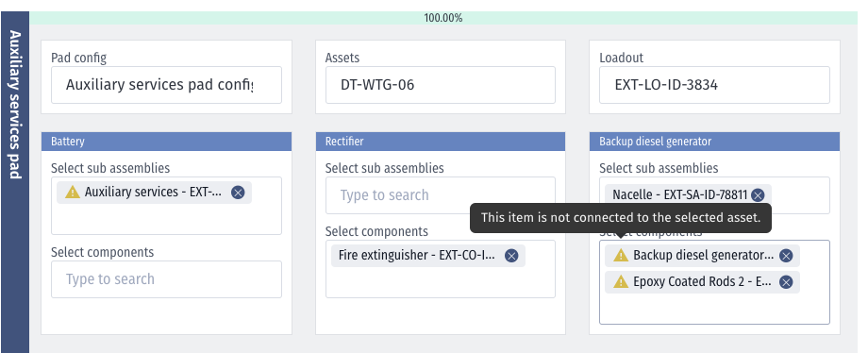The height and width of the screenshot is (353, 868).
Task: Open the Pad config field
Action: 166,85
